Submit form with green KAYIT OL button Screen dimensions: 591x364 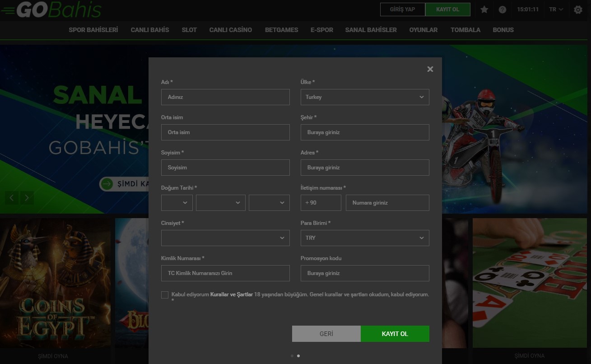(395, 334)
